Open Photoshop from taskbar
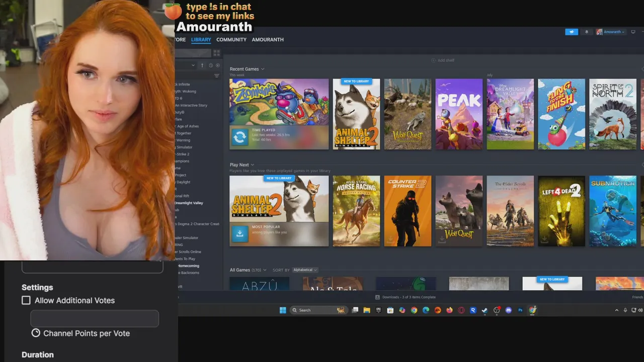The image size is (644, 362). coord(520,310)
